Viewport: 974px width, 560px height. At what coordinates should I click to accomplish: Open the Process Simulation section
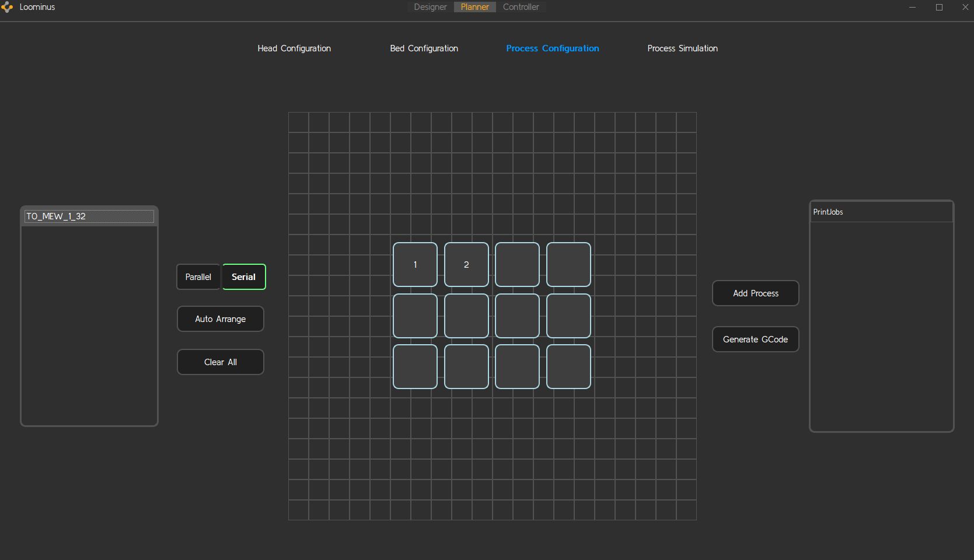(x=683, y=48)
